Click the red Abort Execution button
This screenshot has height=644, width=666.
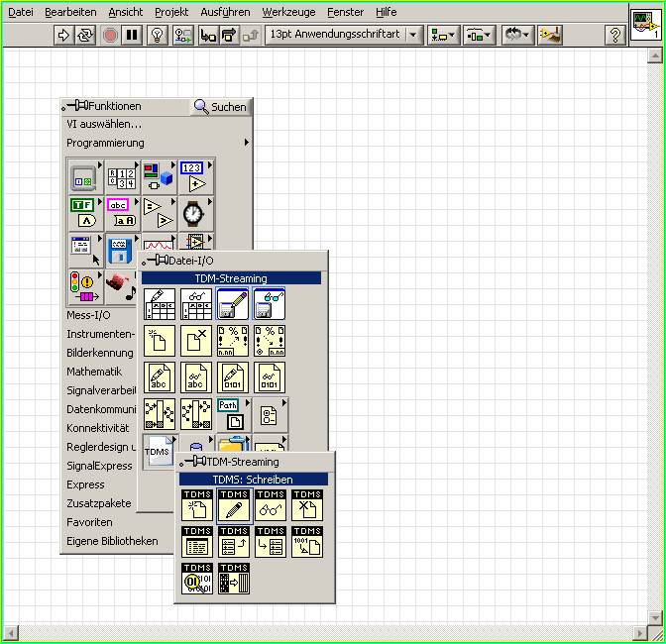(x=110, y=35)
